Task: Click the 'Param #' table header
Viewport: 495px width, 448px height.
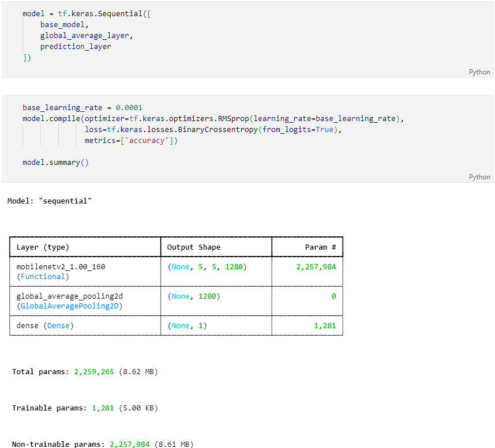Action: (320, 247)
